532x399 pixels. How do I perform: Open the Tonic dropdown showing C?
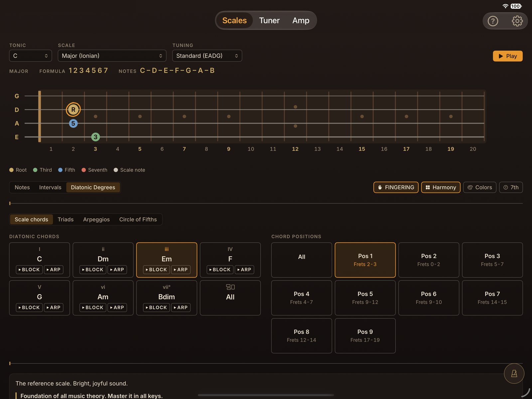(x=31, y=56)
